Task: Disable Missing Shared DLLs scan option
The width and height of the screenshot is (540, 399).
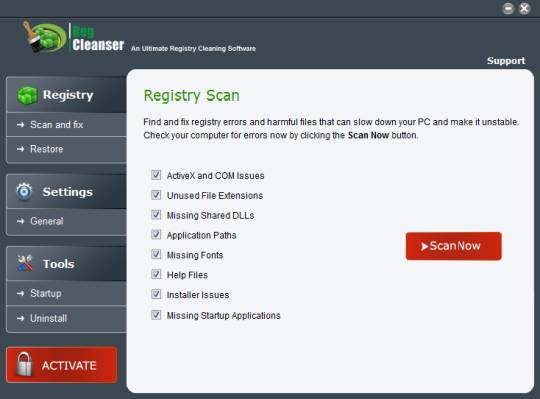Action: click(156, 215)
